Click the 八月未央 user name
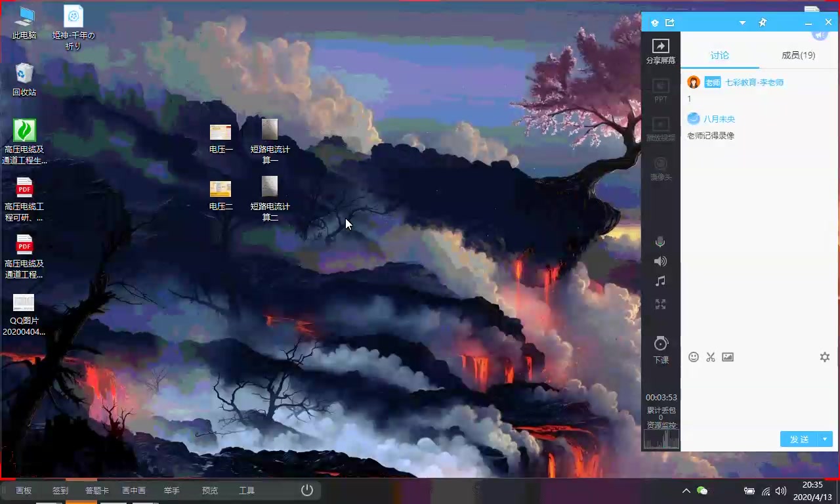The height and width of the screenshot is (504, 840). [x=719, y=119]
